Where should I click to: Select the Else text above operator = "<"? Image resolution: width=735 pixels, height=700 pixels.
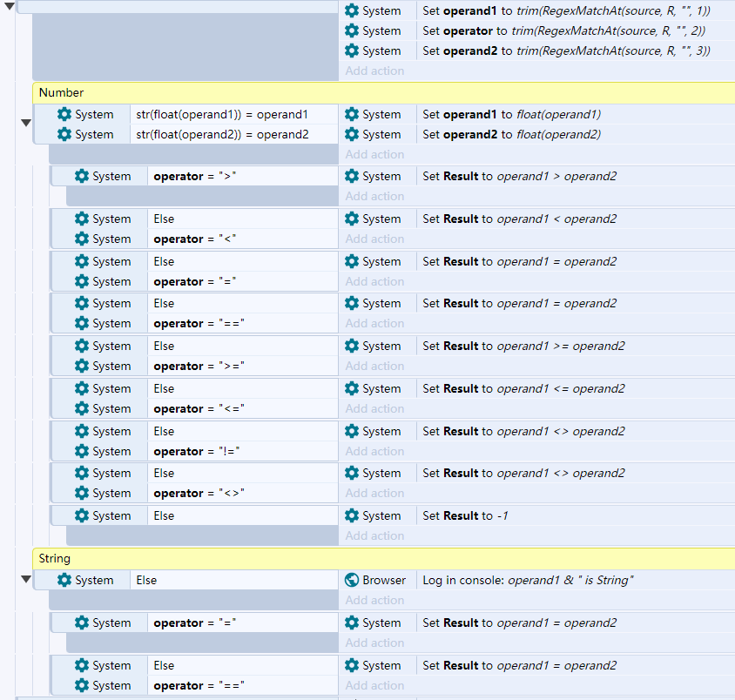click(164, 219)
